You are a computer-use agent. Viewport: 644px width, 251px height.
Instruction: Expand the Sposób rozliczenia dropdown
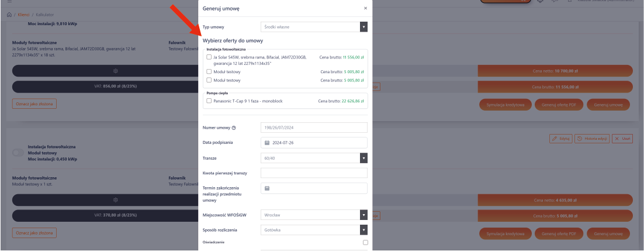pos(313,230)
